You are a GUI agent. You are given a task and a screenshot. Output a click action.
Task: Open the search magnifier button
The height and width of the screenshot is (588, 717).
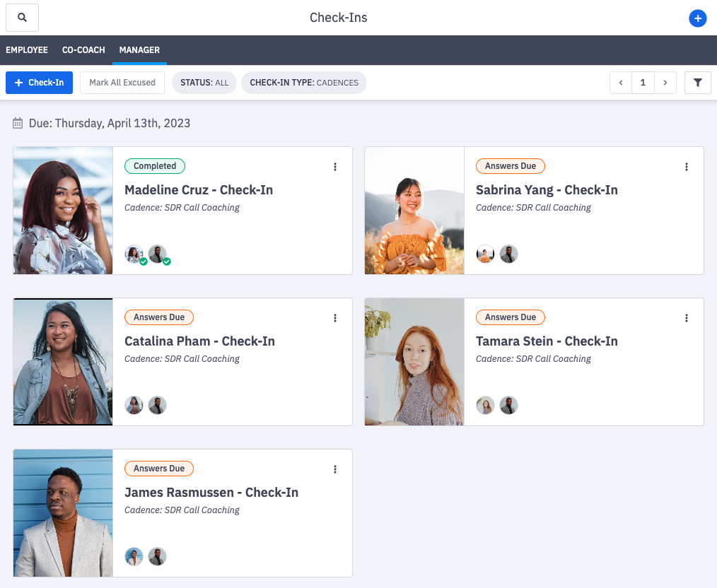[x=22, y=18]
